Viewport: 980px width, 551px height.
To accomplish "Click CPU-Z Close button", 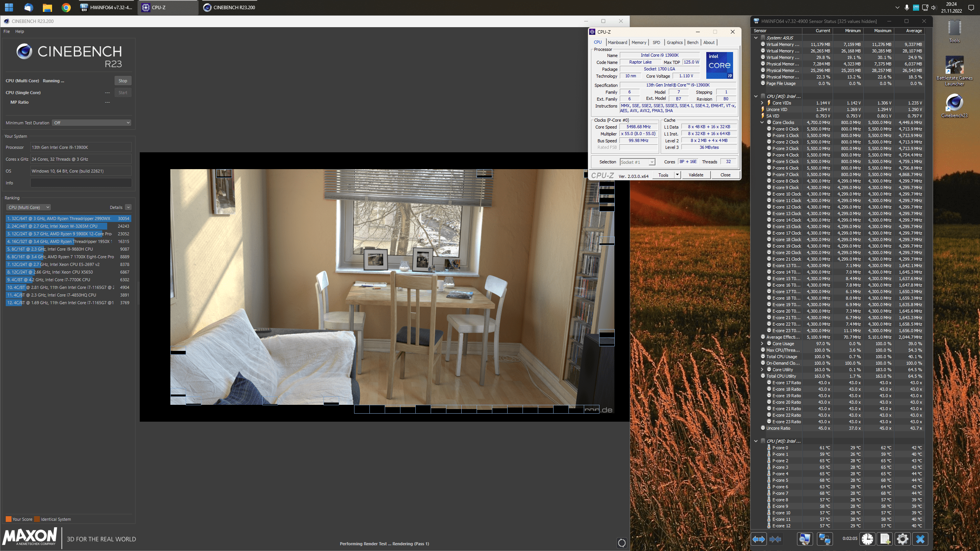I will [725, 175].
